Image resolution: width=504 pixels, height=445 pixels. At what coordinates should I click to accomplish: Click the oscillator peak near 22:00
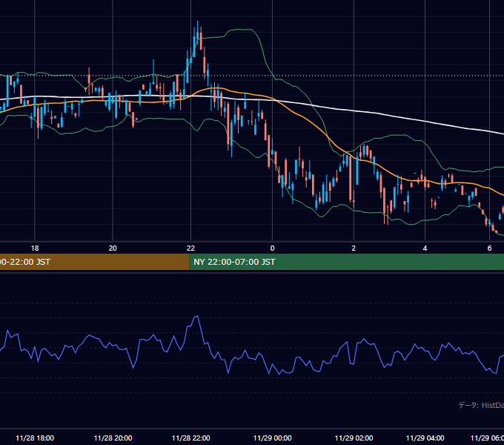tap(197, 317)
